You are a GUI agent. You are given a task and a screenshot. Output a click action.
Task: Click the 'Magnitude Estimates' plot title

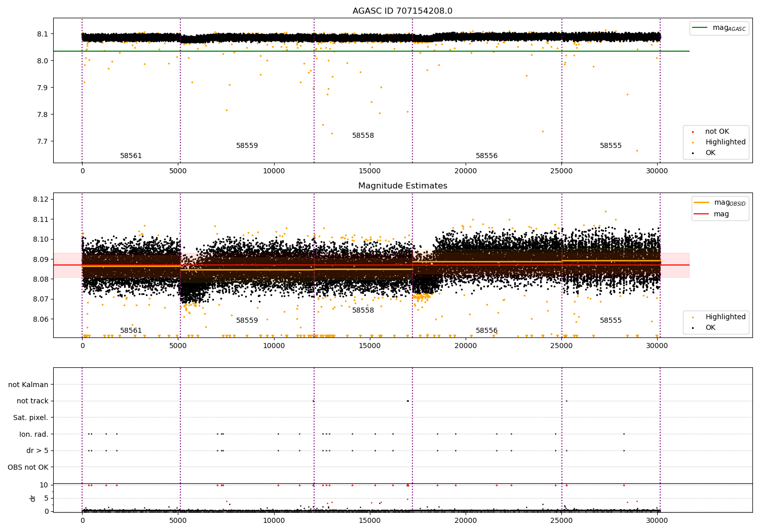pos(403,186)
